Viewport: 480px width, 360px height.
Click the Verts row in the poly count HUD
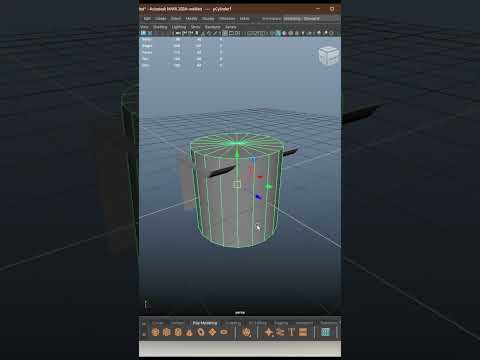tap(182, 39)
